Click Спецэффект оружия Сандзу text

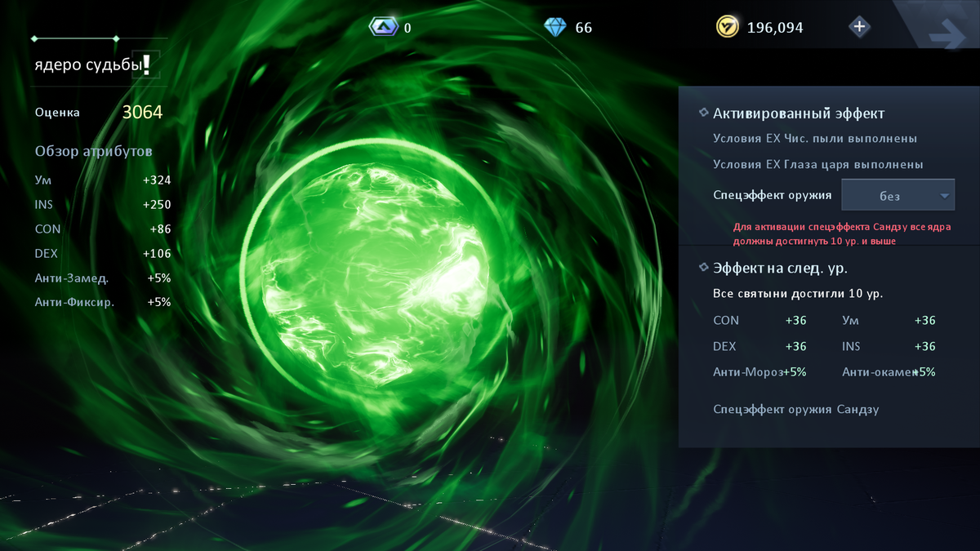pos(796,410)
